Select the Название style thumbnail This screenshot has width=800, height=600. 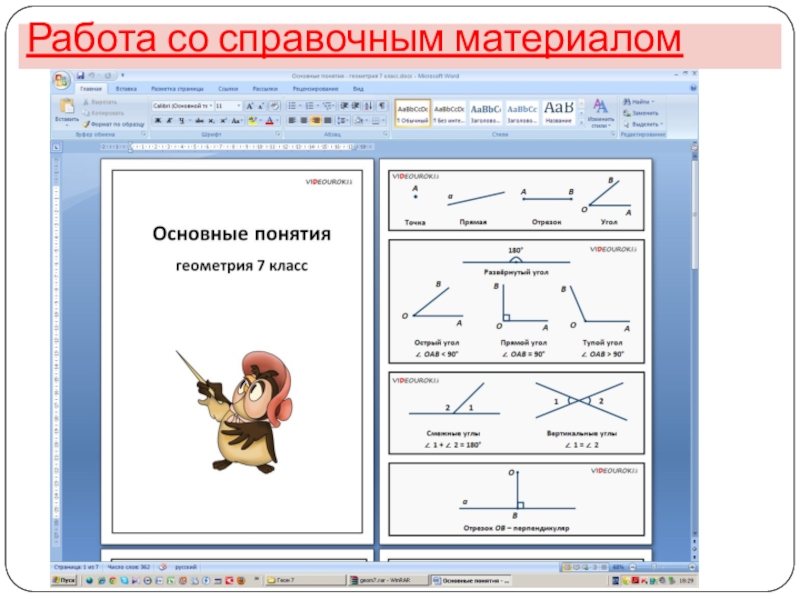click(558, 113)
